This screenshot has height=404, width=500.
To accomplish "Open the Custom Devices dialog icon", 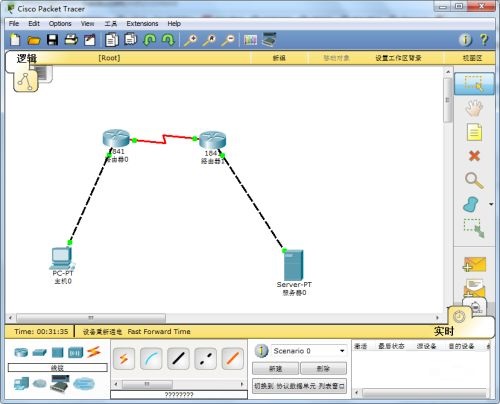I will click(x=269, y=39).
